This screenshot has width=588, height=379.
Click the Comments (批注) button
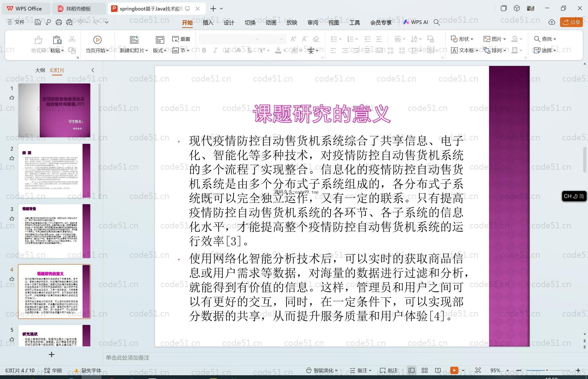point(389,370)
